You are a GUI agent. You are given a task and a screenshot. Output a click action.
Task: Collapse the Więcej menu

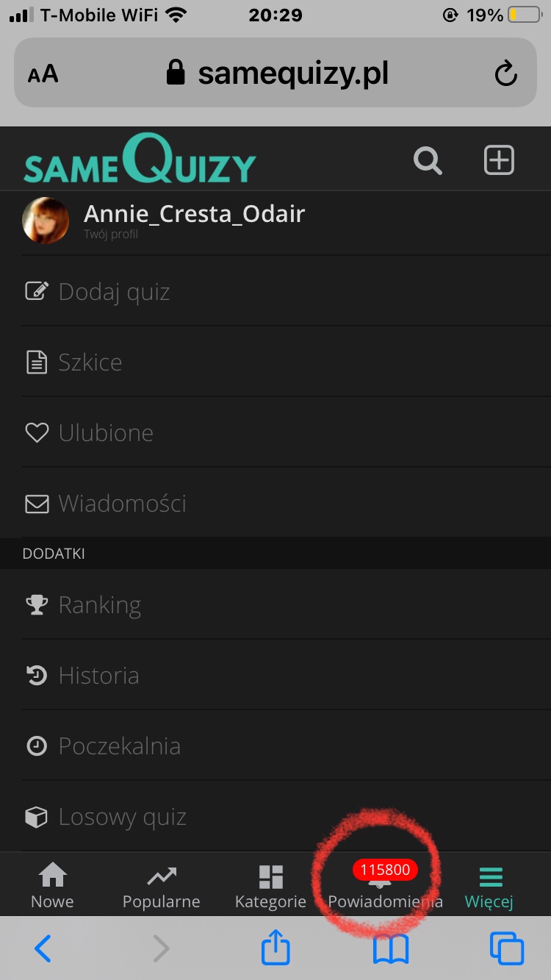click(489, 885)
